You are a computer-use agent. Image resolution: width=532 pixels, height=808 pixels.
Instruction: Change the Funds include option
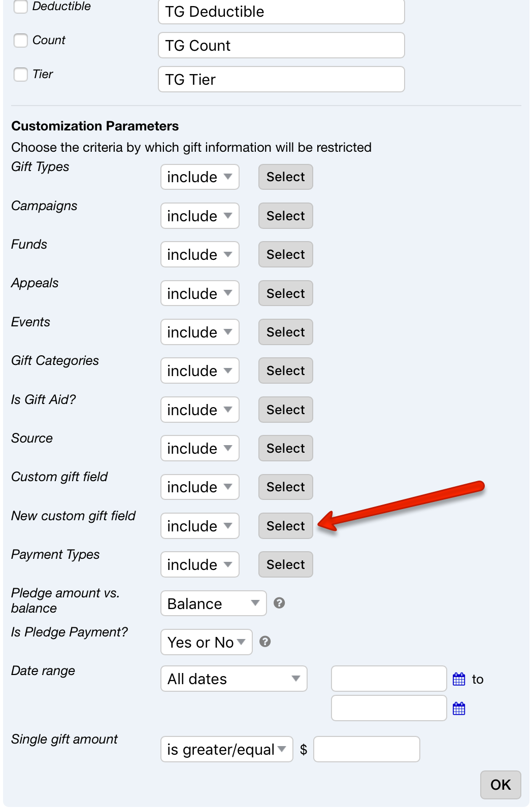coord(199,254)
